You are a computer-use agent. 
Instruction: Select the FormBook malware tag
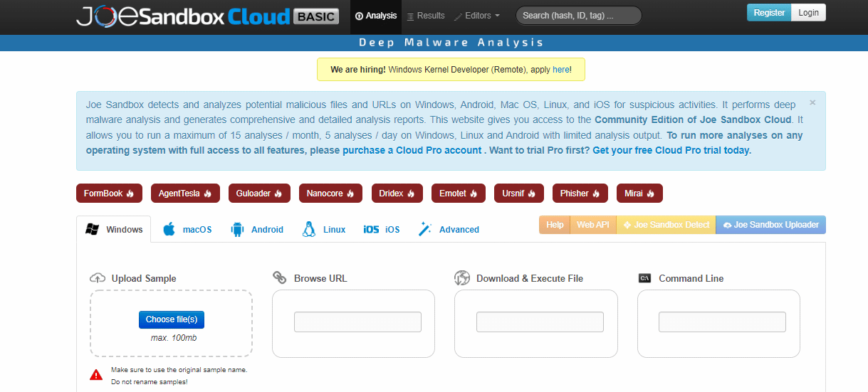109,194
